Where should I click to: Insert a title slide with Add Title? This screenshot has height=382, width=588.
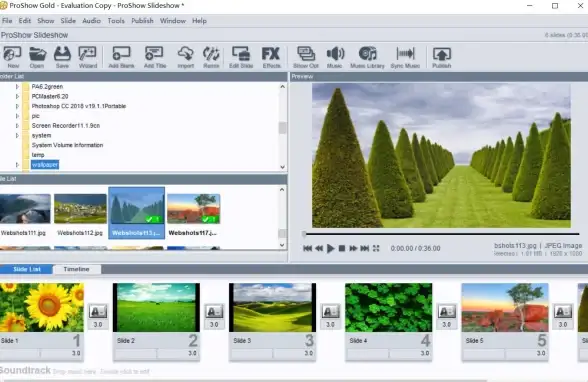pos(154,57)
